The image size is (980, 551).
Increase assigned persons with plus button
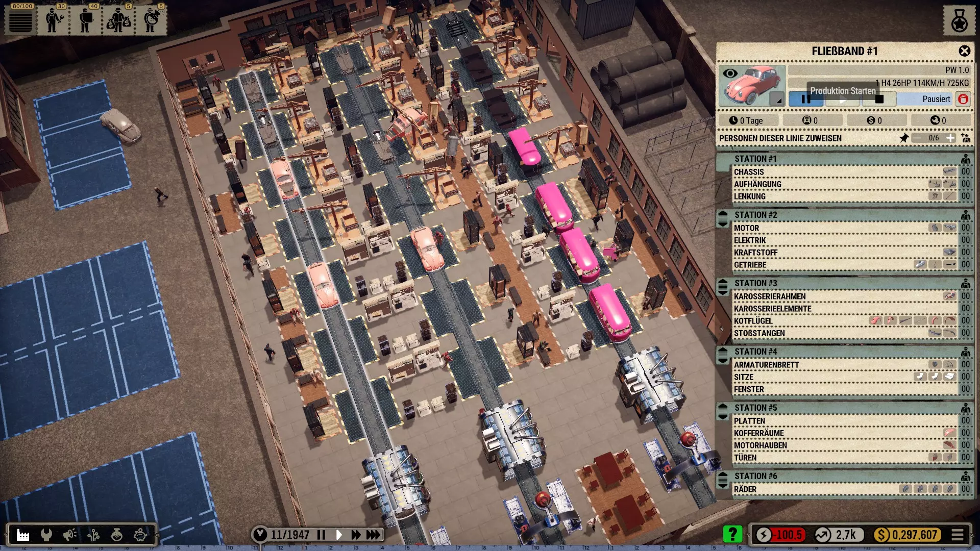(x=950, y=138)
